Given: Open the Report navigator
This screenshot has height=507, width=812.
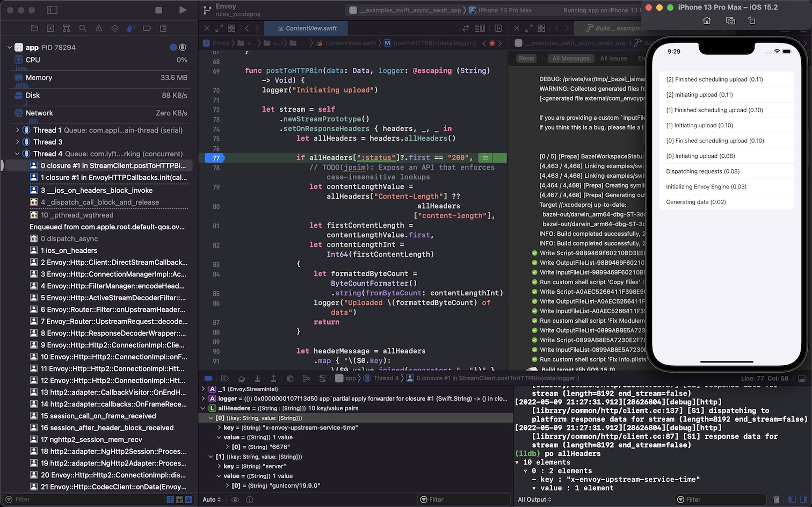Looking at the screenshot, I should point(163,28).
